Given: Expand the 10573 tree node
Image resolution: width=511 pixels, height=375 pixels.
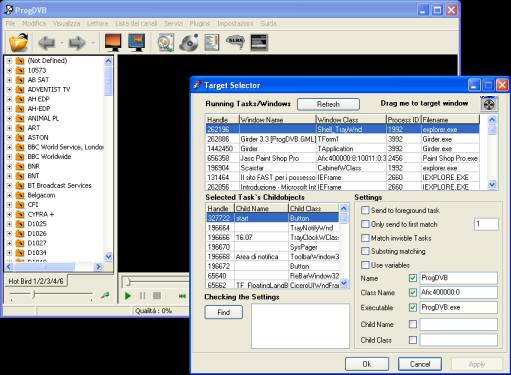Looking at the screenshot, I should (9, 71).
